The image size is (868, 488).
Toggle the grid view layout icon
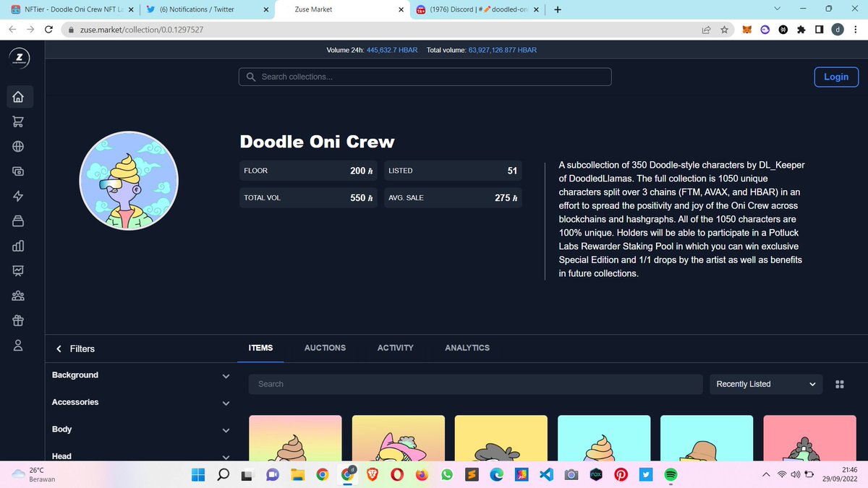coord(839,384)
